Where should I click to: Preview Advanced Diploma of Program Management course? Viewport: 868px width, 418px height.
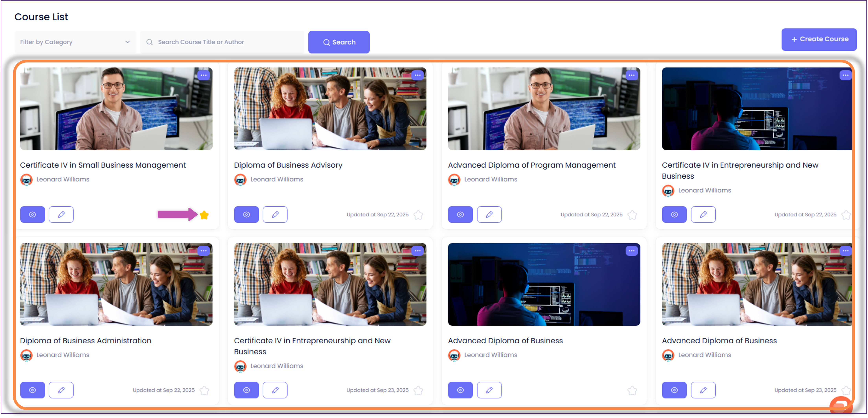click(x=460, y=214)
